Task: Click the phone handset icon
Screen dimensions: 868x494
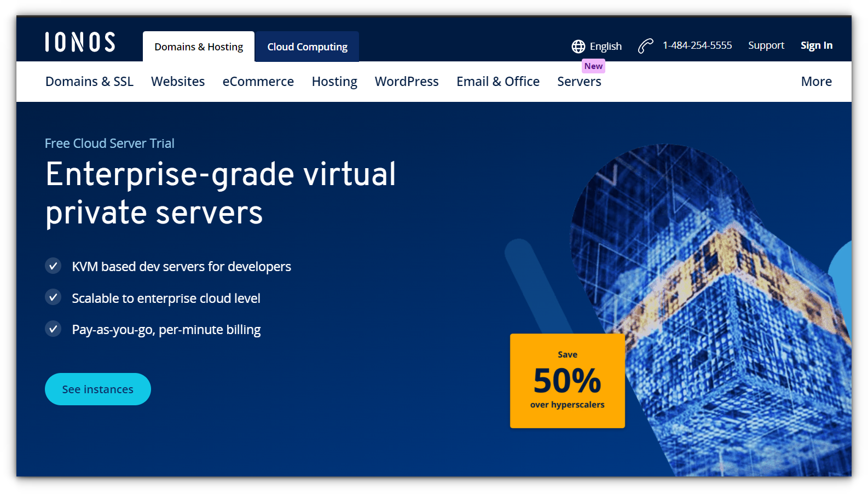Action: [646, 46]
